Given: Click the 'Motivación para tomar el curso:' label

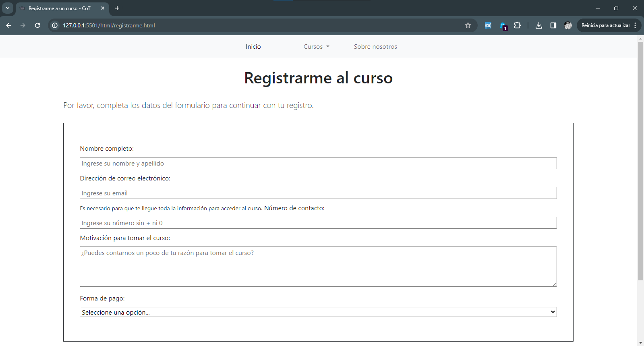Looking at the screenshot, I should click(x=125, y=238).
